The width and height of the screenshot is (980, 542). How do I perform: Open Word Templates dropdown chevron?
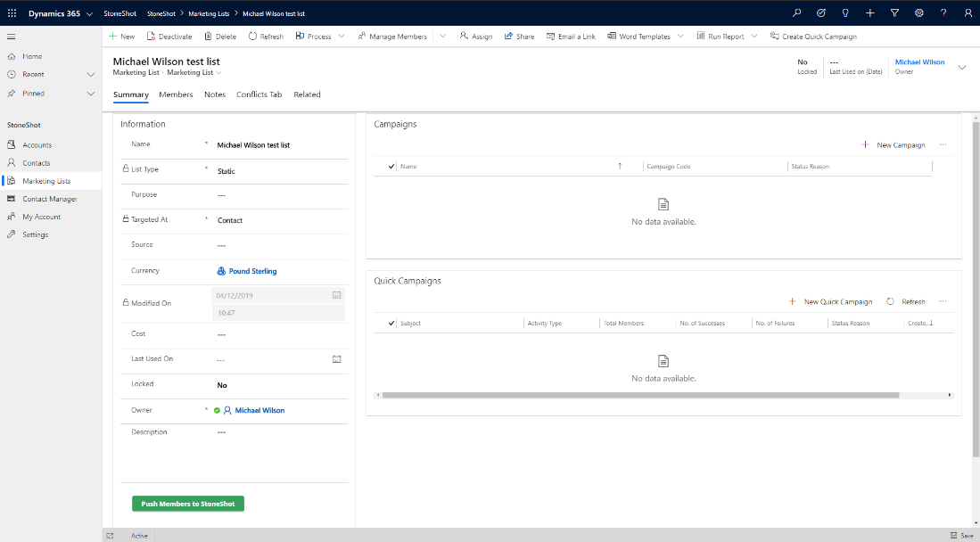[x=680, y=37]
